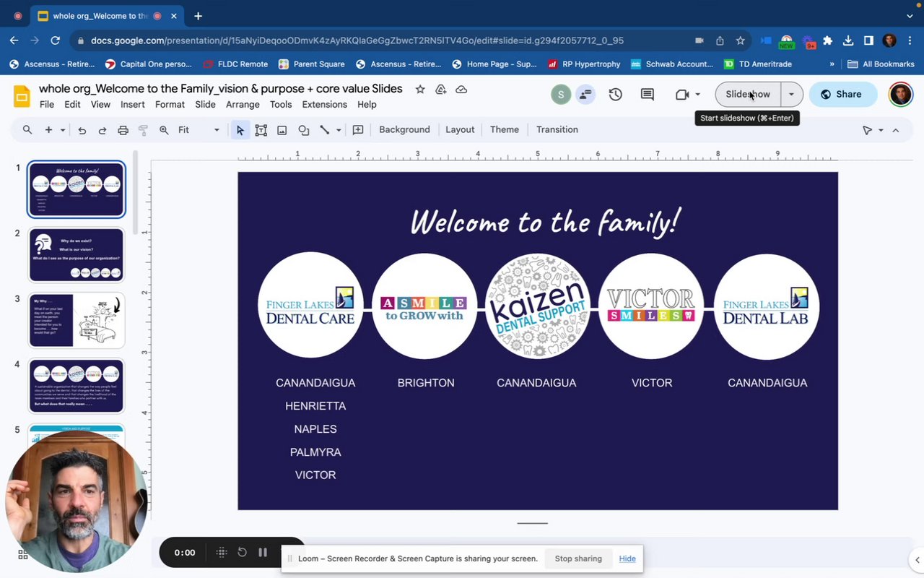The image size is (924, 578).
Task: Bookmark this page with the star
Action: coord(740,40)
